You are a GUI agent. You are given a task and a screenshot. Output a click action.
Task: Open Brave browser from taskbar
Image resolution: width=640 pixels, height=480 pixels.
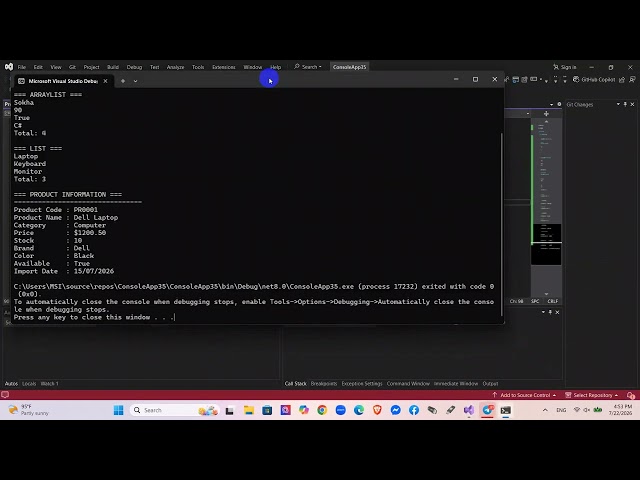[x=377, y=410]
